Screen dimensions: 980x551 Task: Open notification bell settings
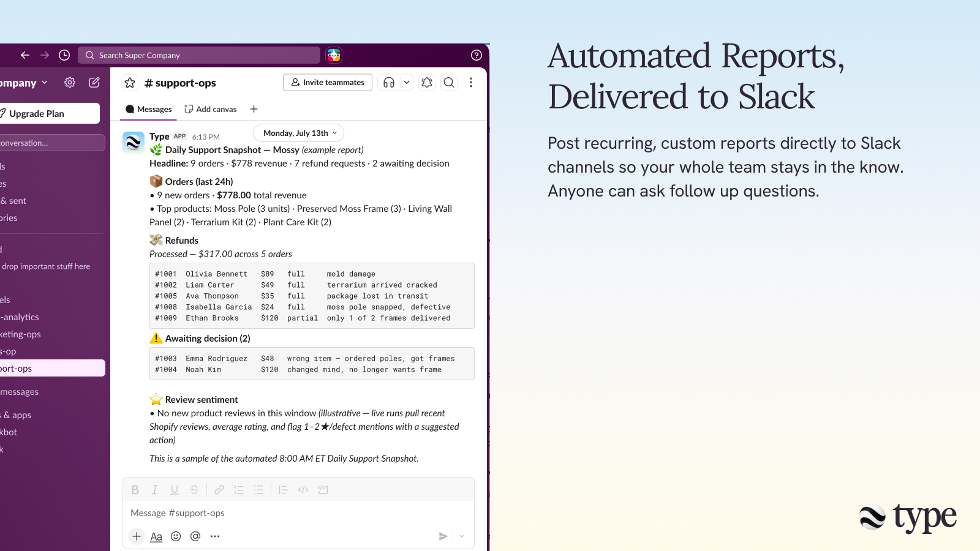(x=427, y=83)
